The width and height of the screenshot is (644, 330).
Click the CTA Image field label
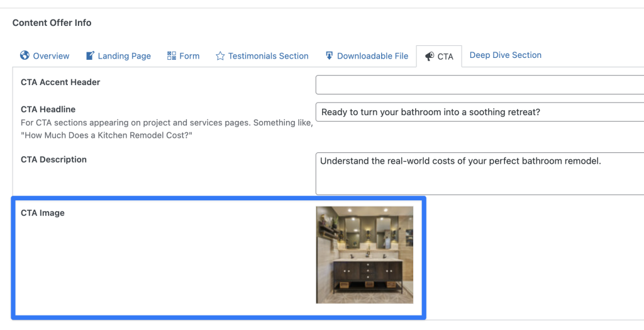(x=43, y=213)
